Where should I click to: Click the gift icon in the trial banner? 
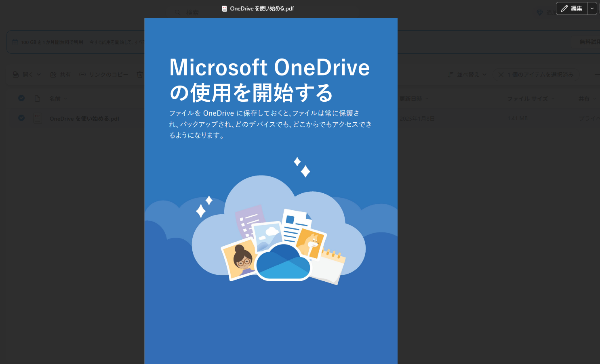pos(15,42)
